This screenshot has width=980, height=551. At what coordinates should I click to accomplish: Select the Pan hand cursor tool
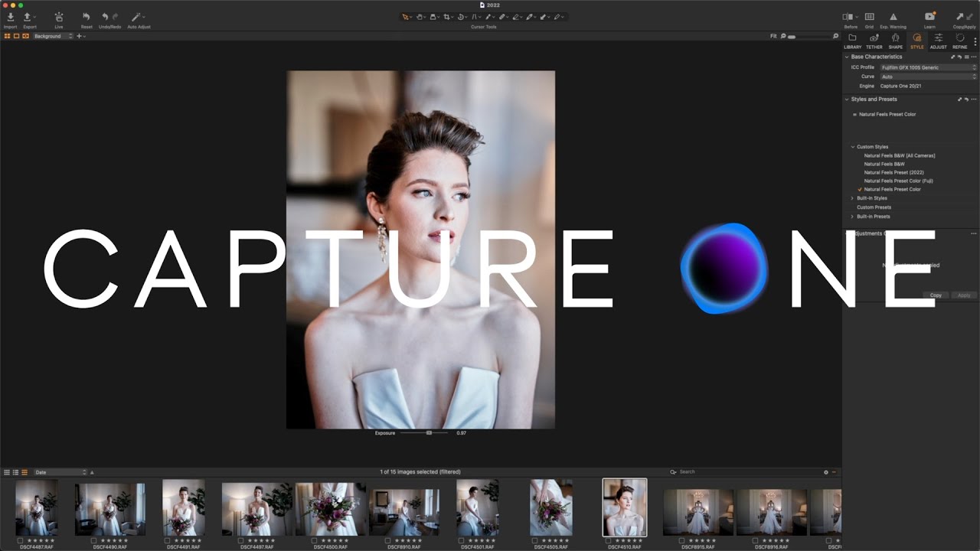click(420, 17)
